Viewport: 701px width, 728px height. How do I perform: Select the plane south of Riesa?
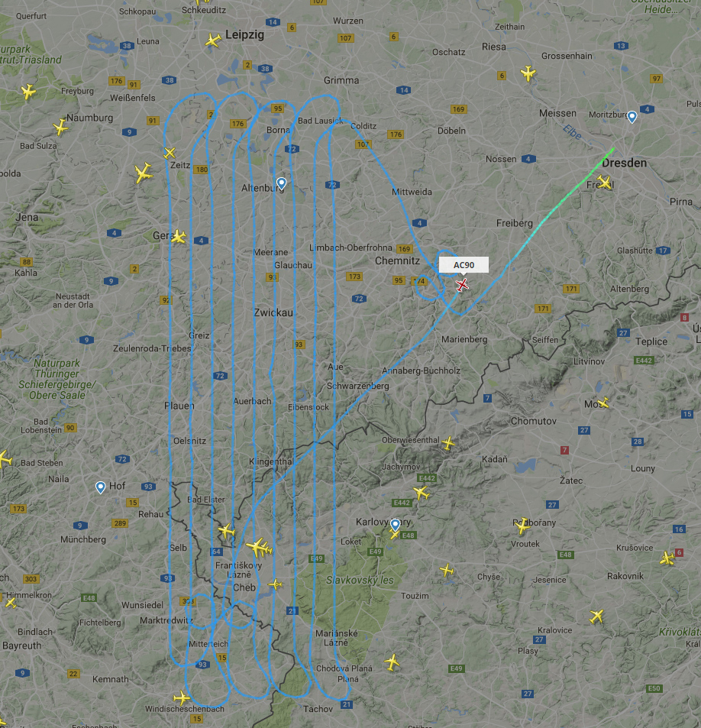tap(528, 73)
